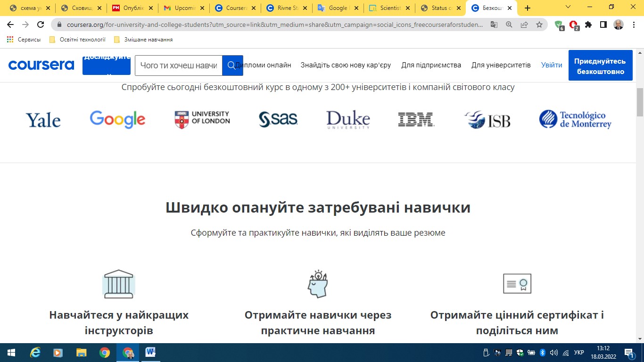The height and width of the screenshot is (362, 644).
Task: Click the Tecnológico de Monterrey logo
Action: pos(575,120)
